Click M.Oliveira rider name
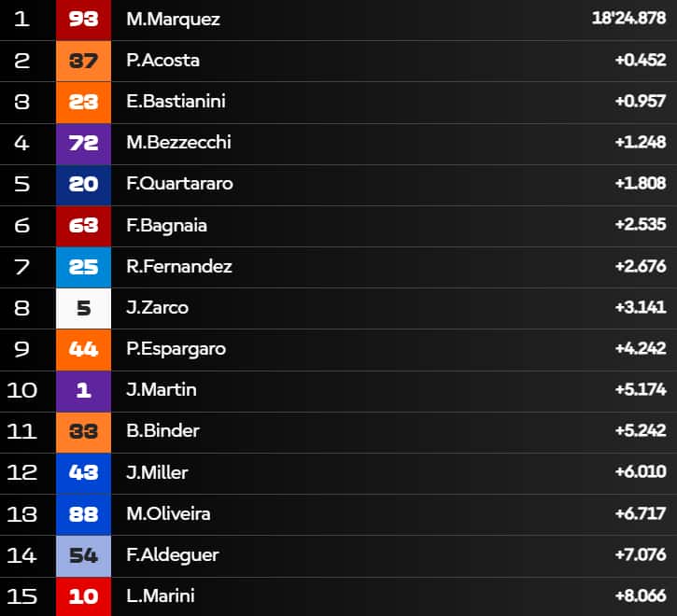This screenshot has width=677, height=616. 168,514
